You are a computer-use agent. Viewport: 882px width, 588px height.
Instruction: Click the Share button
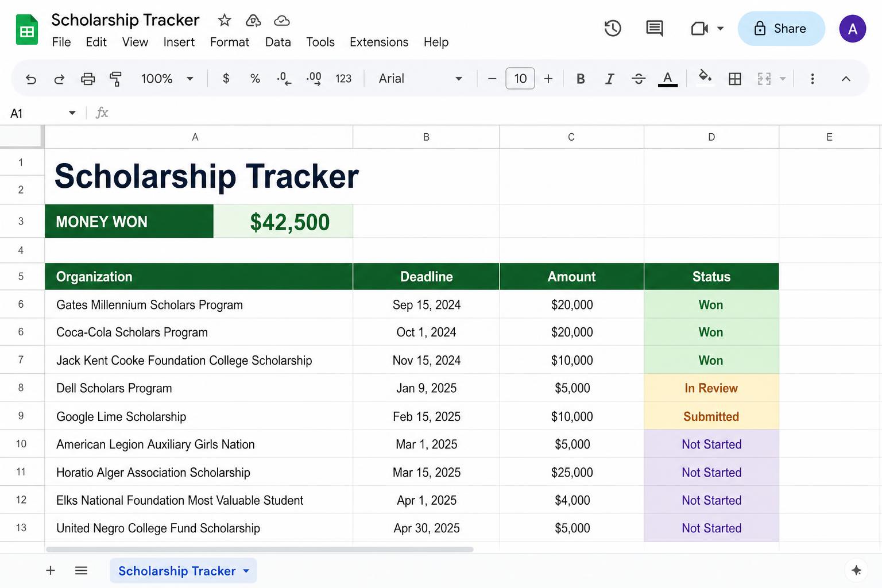click(x=781, y=28)
